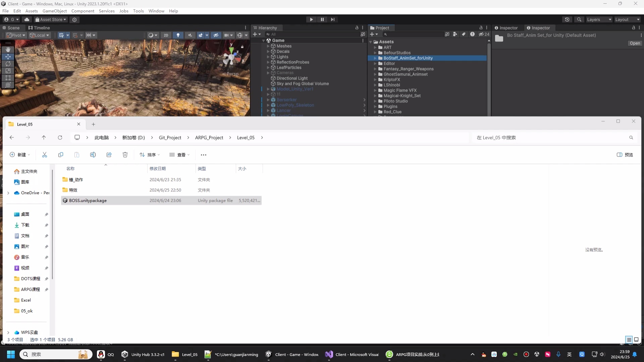The image size is (644, 362).
Task: Toggle scene lighting with the bulb icon
Action: pyautogui.click(x=178, y=35)
